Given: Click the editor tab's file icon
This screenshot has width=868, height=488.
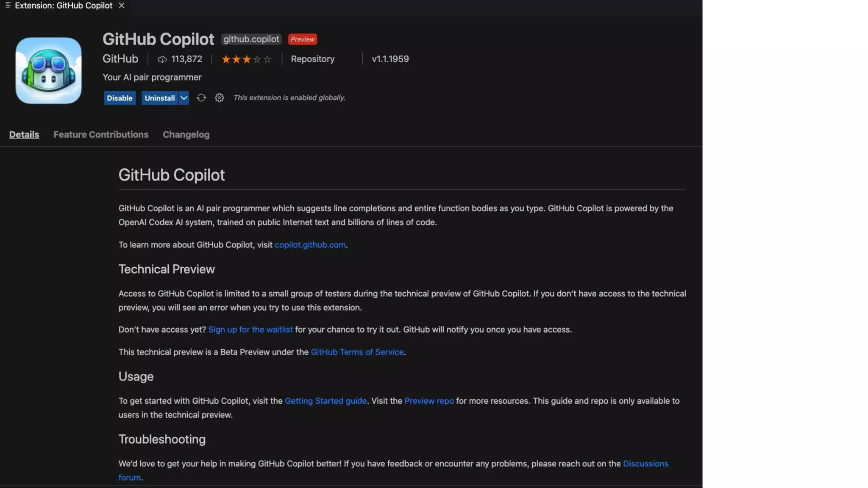Looking at the screenshot, I should pyautogui.click(x=8, y=6).
